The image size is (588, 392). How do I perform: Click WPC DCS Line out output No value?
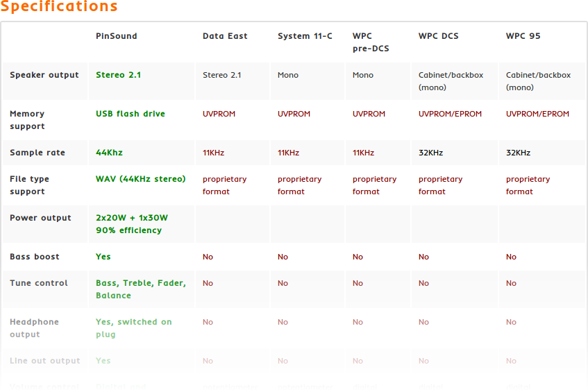tap(423, 361)
